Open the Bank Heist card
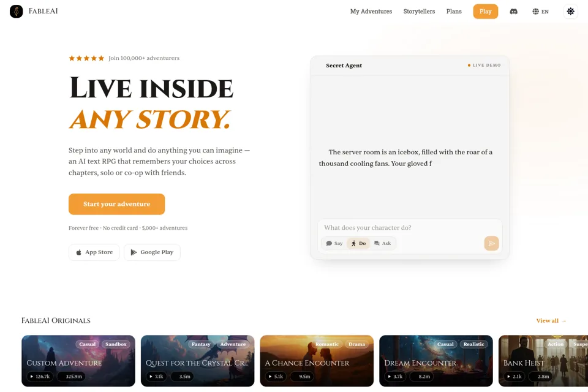The height and width of the screenshot is (392, 588). (x=543, y=361)
